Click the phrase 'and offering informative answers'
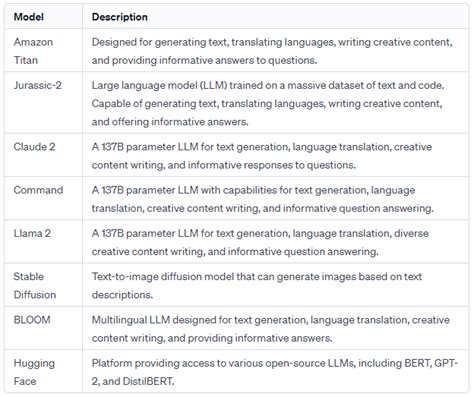The height and width of the screenshot is (397, 474). coord(170,122)
